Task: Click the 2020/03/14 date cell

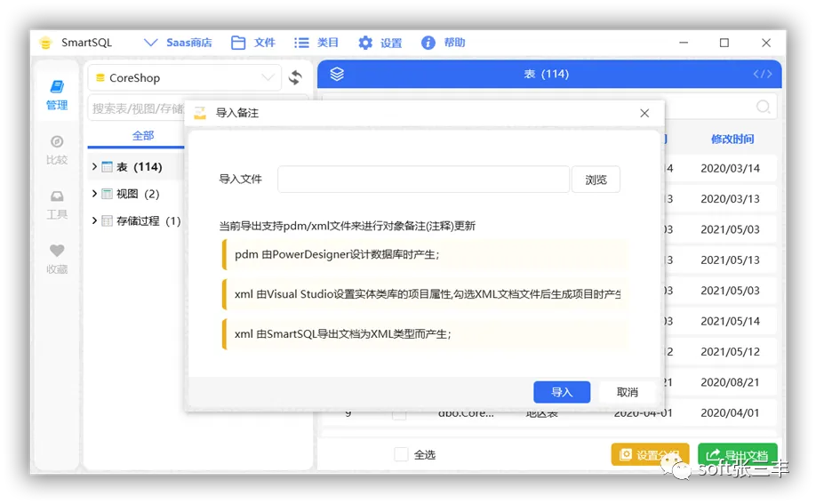Action: click(x=730, y=169)
